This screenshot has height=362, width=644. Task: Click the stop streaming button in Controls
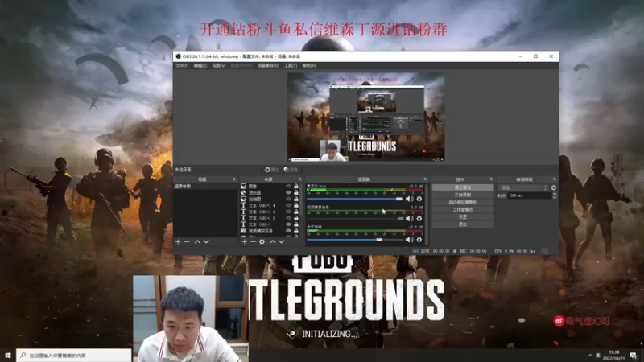(463, 187)
